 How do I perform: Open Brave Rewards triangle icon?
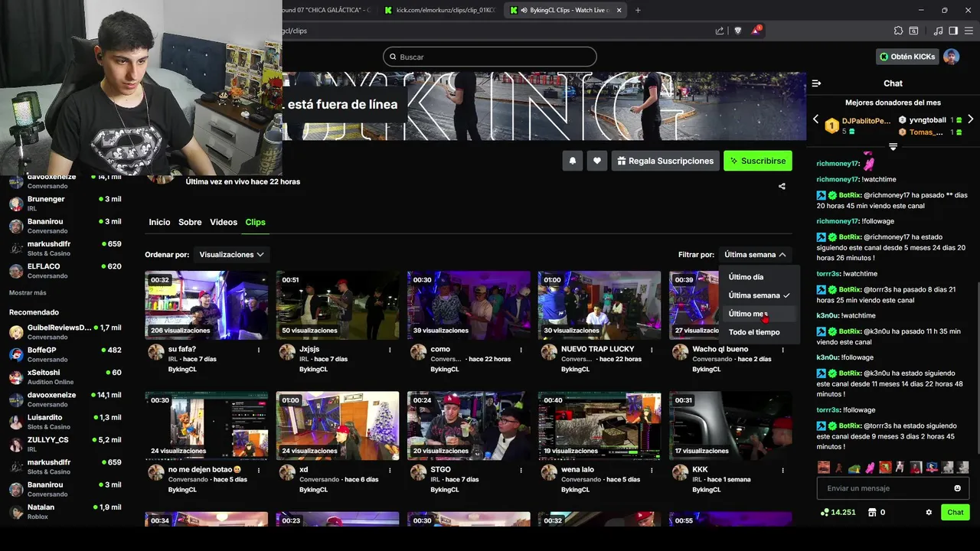(756, 30)
